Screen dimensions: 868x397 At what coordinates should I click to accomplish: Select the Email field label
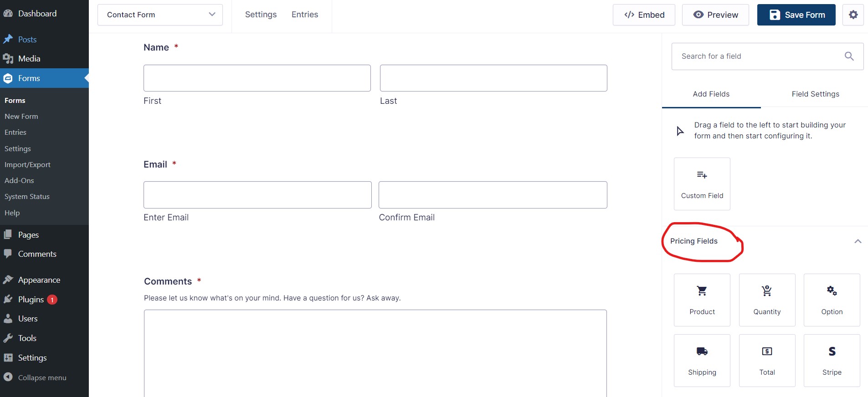155,164
